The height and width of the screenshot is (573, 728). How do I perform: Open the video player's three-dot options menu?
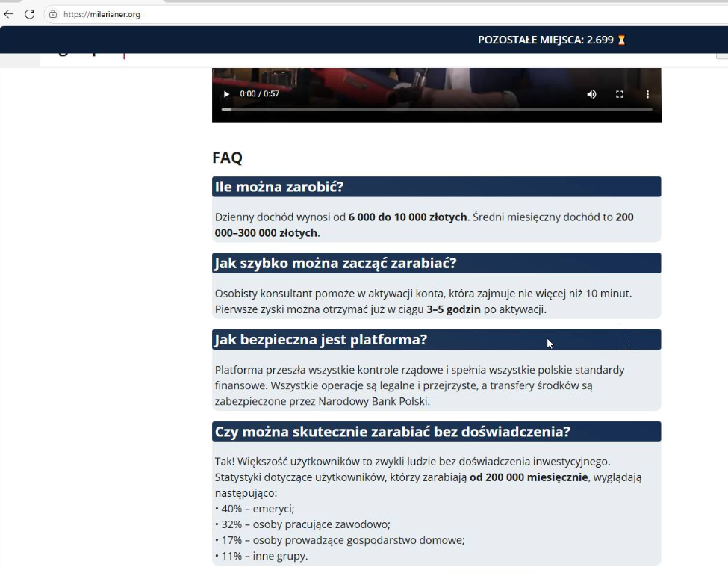(647, 94)
